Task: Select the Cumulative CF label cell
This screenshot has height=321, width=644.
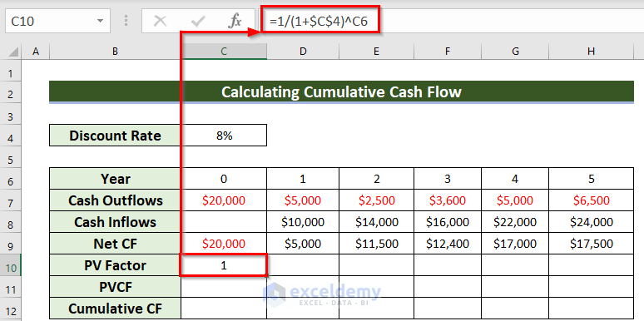Action: pyautogui.click(x=115, y=309)
